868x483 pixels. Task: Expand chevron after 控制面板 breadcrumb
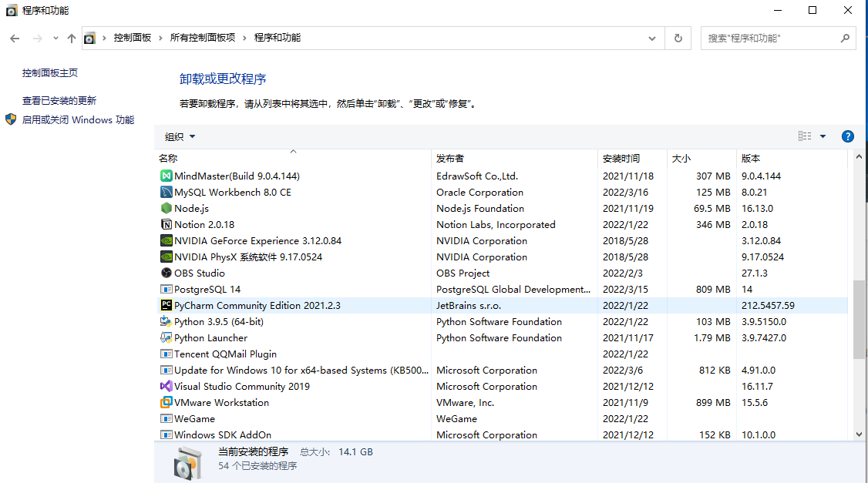coord(160,38)
